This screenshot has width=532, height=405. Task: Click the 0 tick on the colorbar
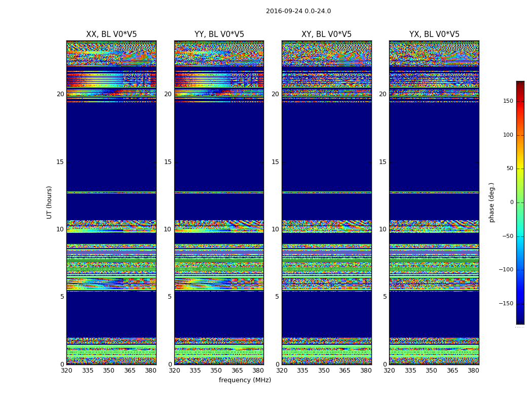[512, 202]
